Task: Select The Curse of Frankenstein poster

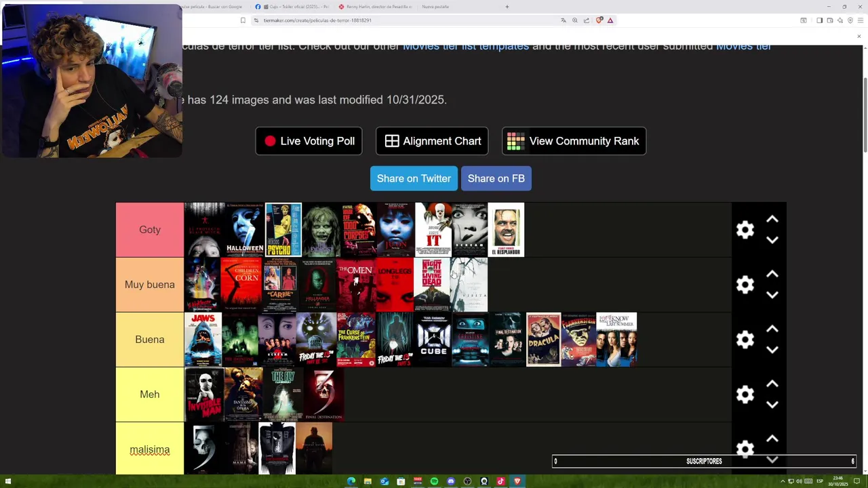Action: pyautogui.click(x=356, y=340)
